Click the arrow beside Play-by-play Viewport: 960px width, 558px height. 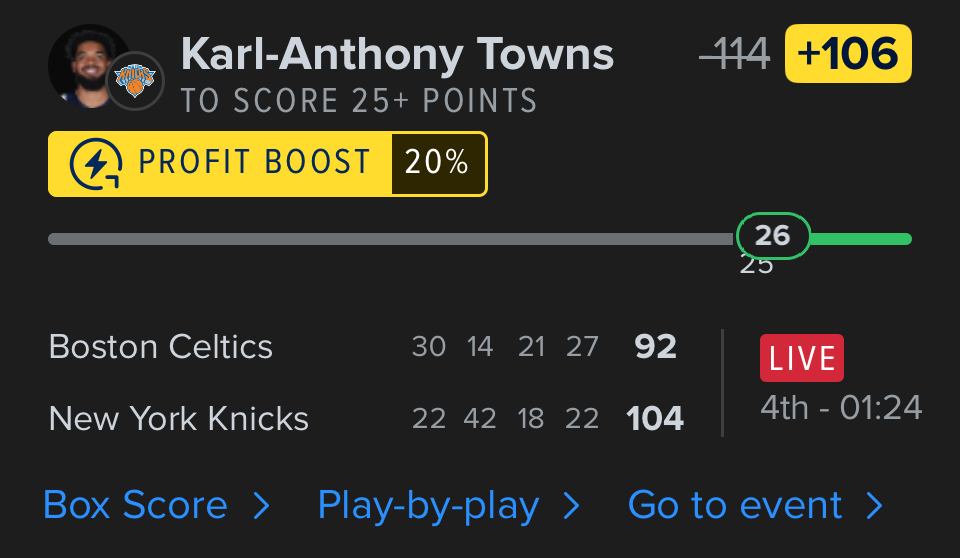point(572,506)
